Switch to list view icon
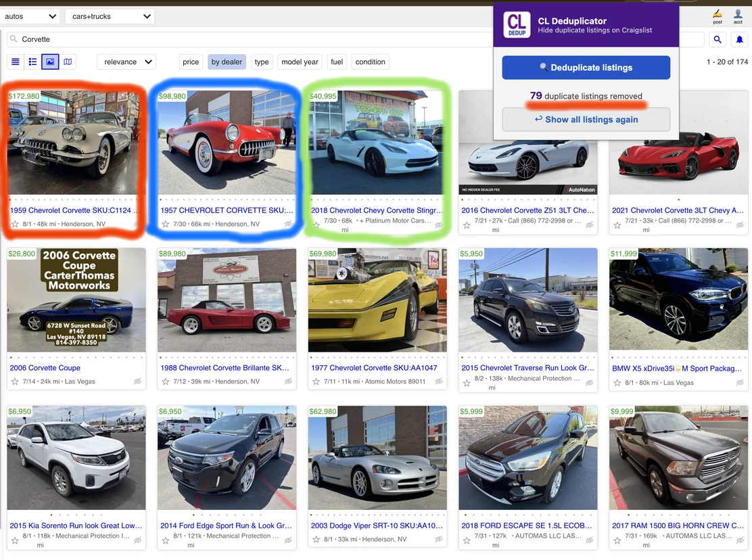Image resolution: width=752 pixels, height=560 pixels. pos(16,62)
